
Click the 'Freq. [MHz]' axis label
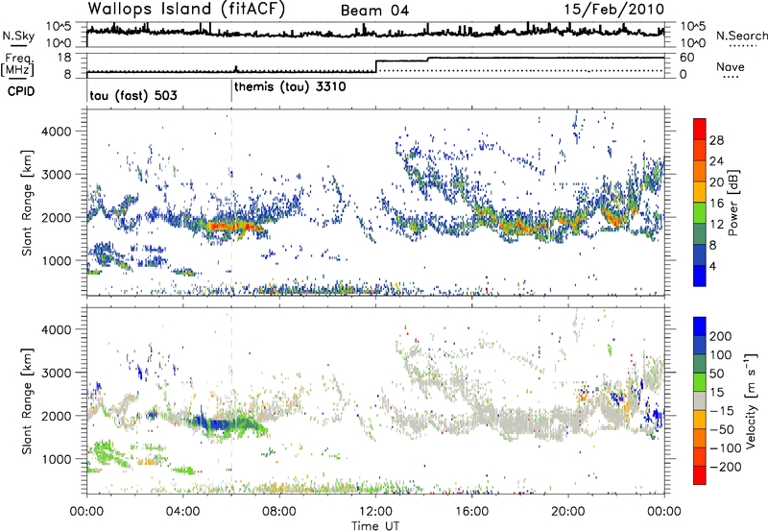pos(18,64)
